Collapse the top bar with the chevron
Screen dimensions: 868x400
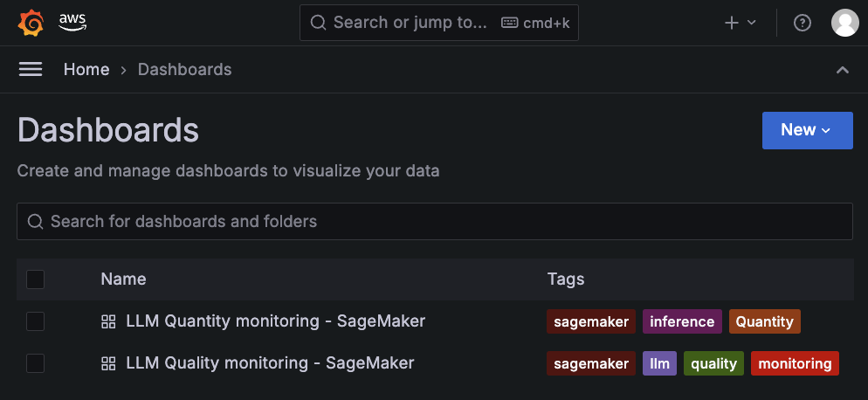[x=843, y=70]
